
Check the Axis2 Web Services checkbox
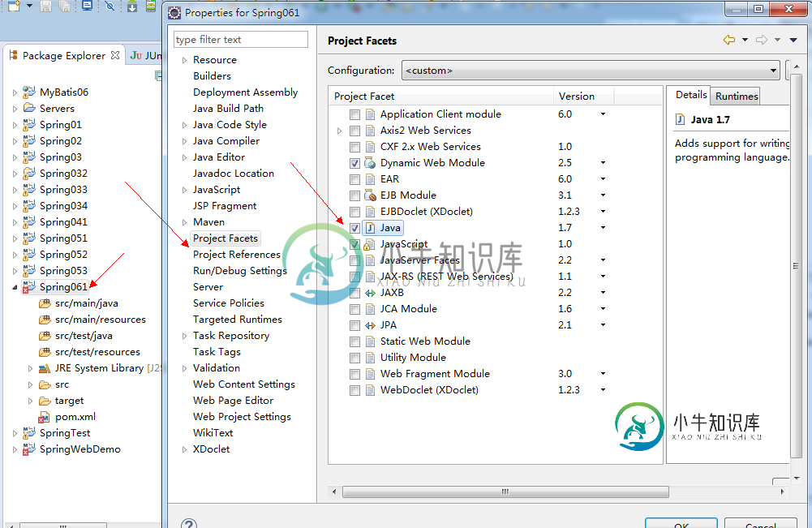354,131
